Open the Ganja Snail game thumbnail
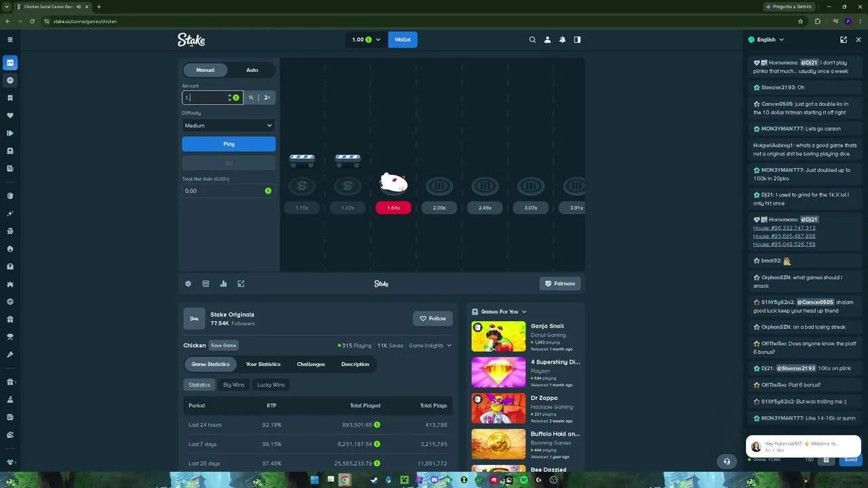 498,336
